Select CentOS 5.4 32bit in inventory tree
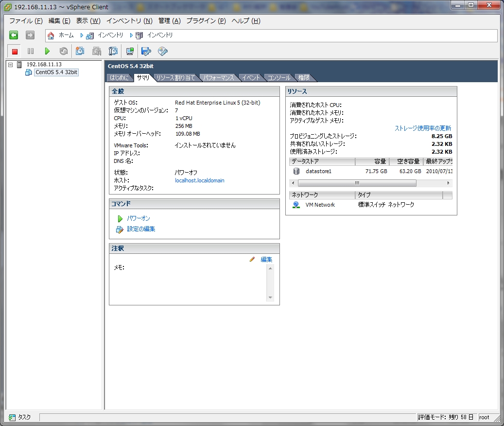504x426 pixels. point(56,72)
